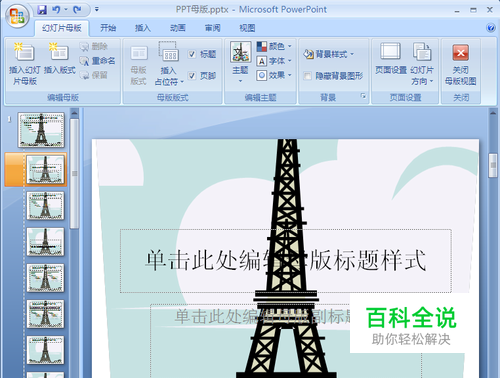Click the master subtitle placeholder text

[263, 316]
